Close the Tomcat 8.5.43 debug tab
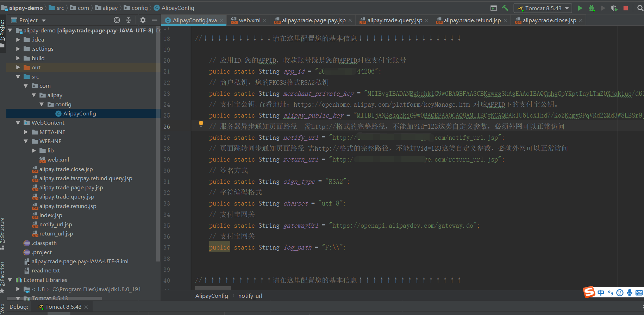Image resolution: width=644 pixels, height=315 pixels. 86,307
